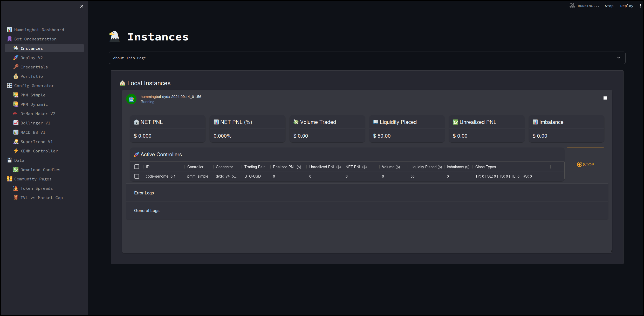Expand the General Logs section
644x316 pixels.
pyautogui.click(x=147, y=210)
